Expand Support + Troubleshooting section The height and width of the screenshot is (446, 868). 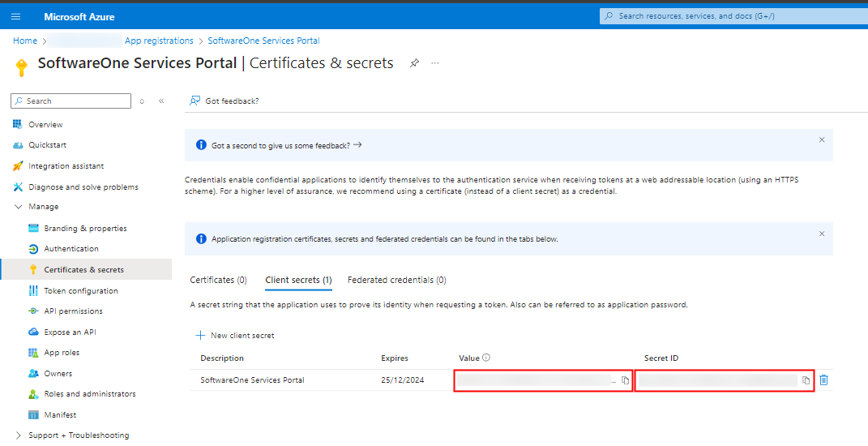[19, 435]
